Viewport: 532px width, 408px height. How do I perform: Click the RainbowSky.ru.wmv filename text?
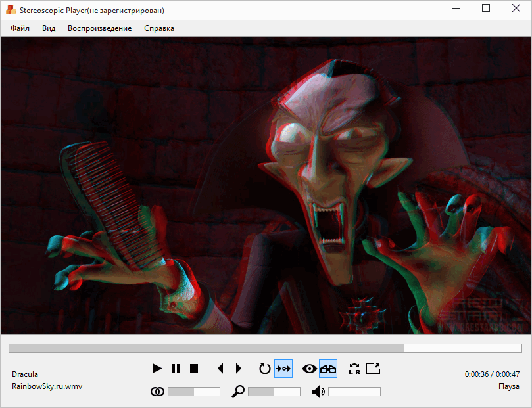click(47, 386)
